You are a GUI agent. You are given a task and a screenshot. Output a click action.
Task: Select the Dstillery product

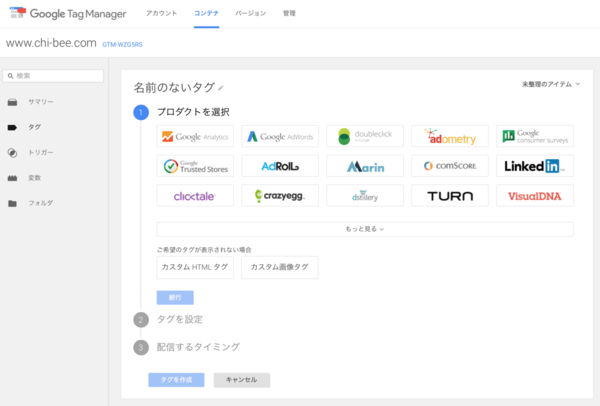point(365,196)
